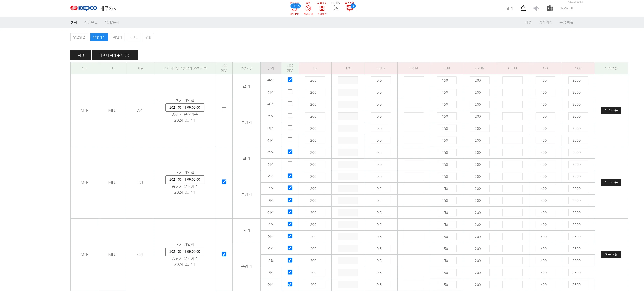Open the 진단유닛 menu in the nav bar
Viewport: 644px width, 300px height.
91,22
